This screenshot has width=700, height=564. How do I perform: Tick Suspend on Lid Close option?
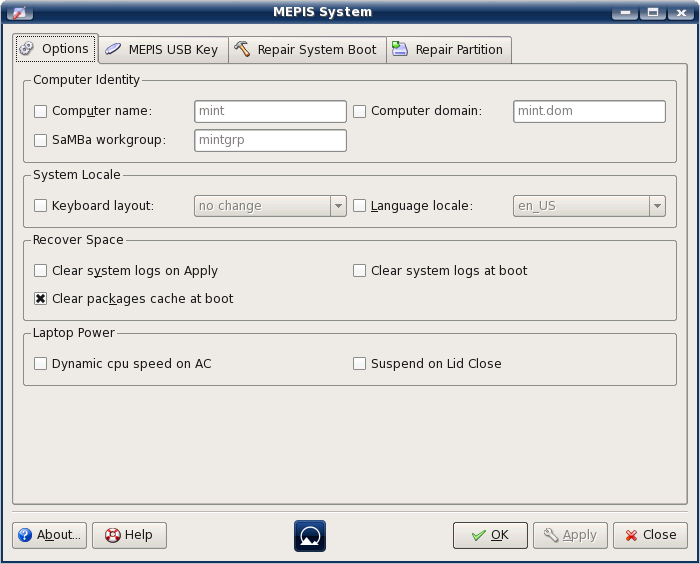pos(360,364)
